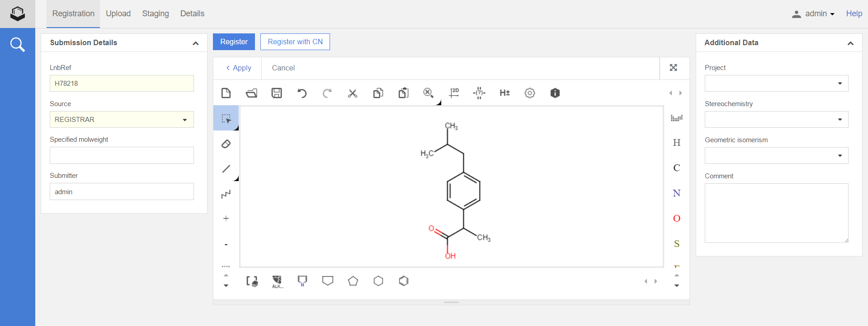Click the Register with CN button
Screen dimensions: 868x326
pyautogui.click(x=295, y=42)
